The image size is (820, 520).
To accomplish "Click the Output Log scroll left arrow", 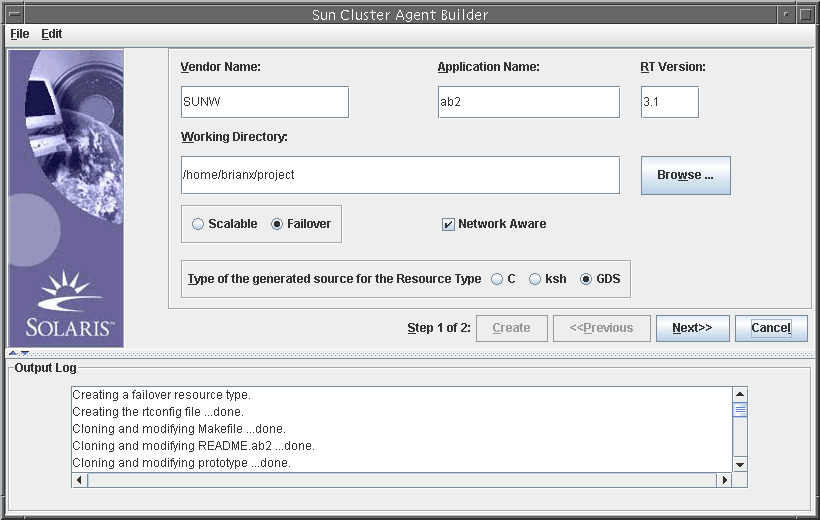I will [79, 480].
